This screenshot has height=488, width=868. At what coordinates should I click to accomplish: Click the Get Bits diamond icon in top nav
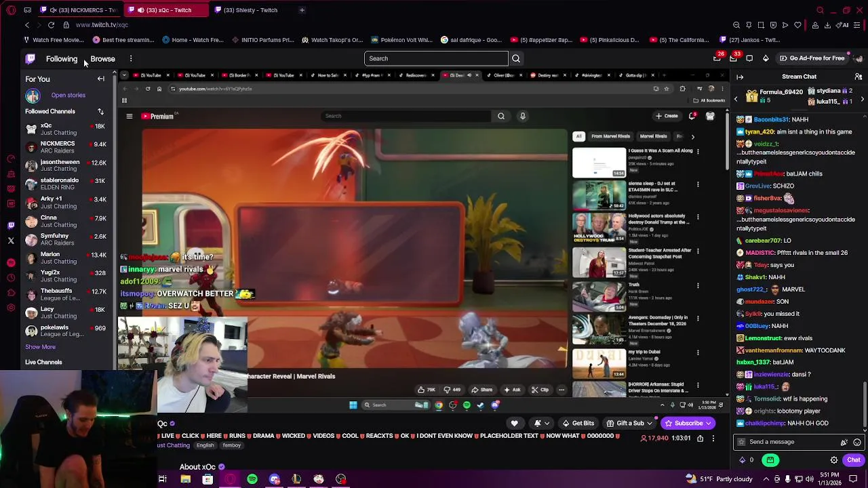(766, 58)
